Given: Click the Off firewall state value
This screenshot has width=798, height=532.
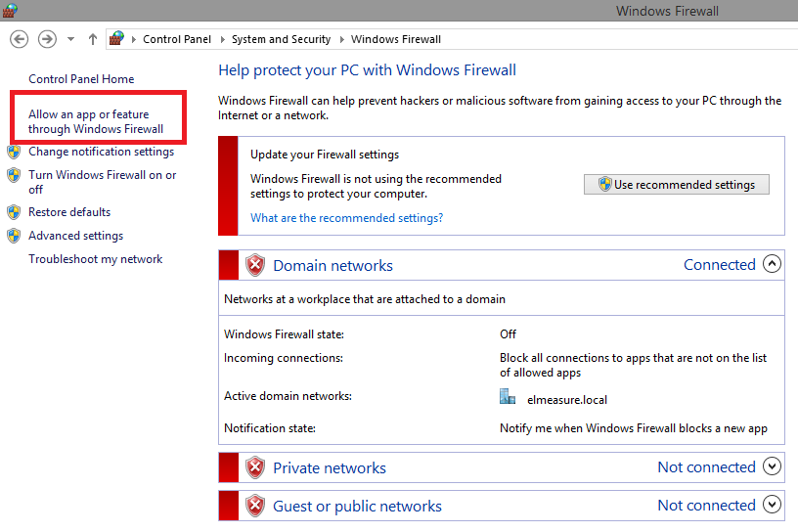Looking at the screenshot, I should pyautogui.click(x=508, y=333).
